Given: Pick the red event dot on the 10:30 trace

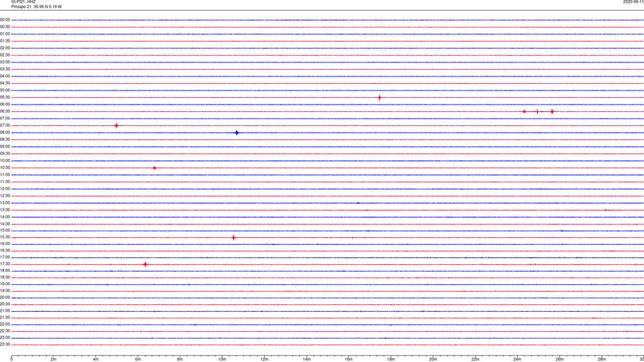Looking at the screenshot, I should [x=154, y=168].
